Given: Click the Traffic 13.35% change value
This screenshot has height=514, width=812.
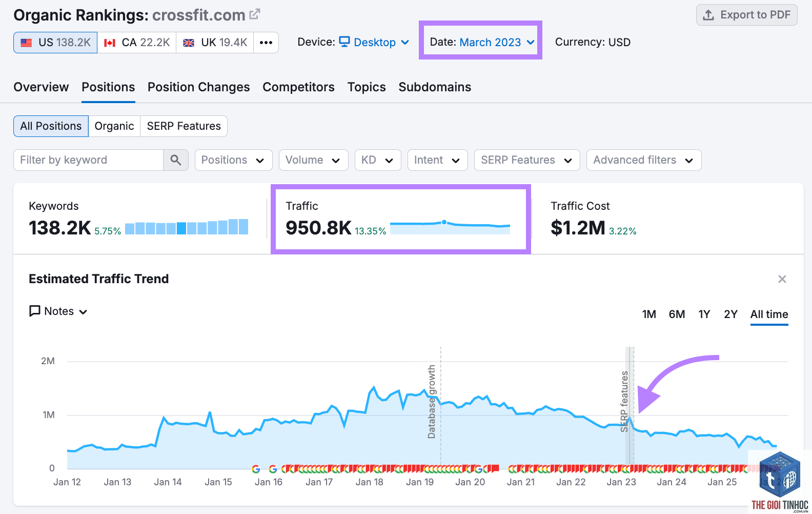Looking at the screenshot, I should [370, 231].
